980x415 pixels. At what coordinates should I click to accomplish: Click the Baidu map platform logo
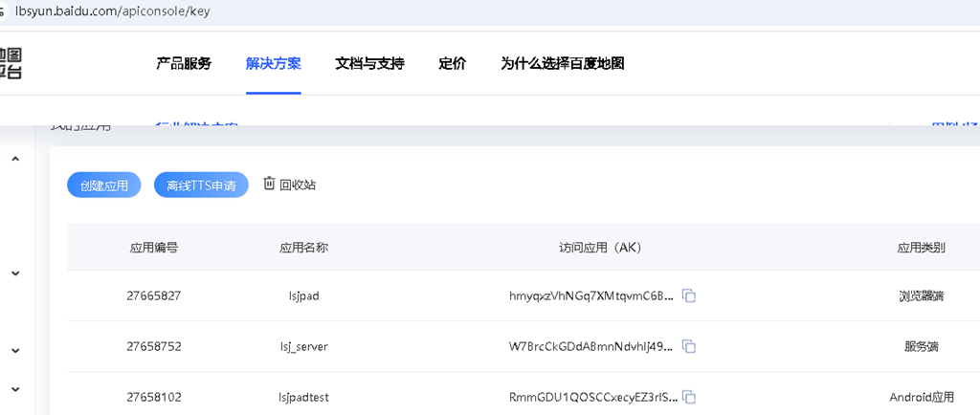coord(10,64)
